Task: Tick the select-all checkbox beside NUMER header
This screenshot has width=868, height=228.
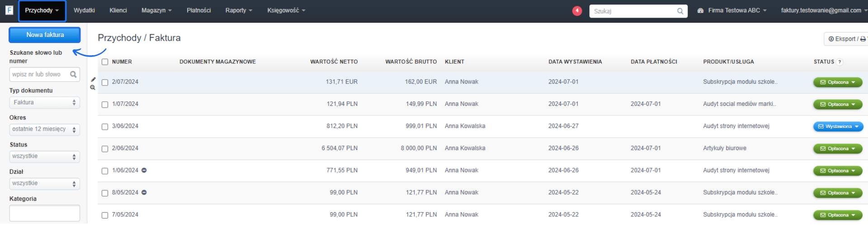Action: [105, 62]
